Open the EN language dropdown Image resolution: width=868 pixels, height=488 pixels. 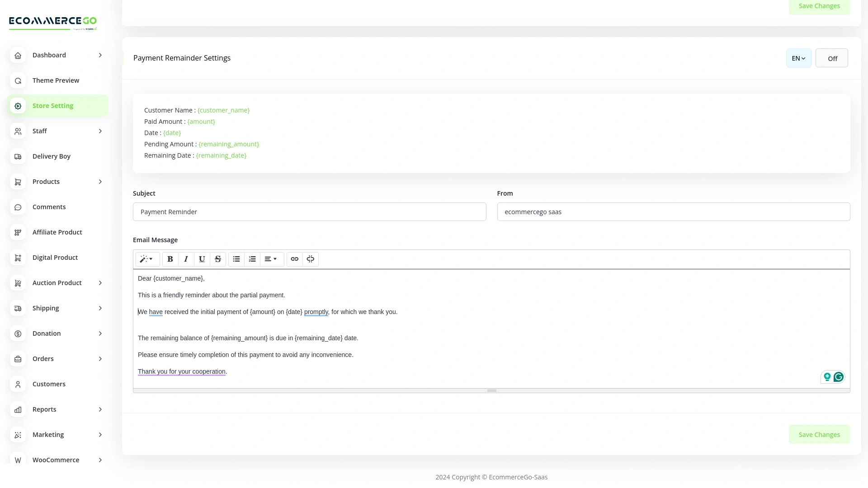click(798, 58)
